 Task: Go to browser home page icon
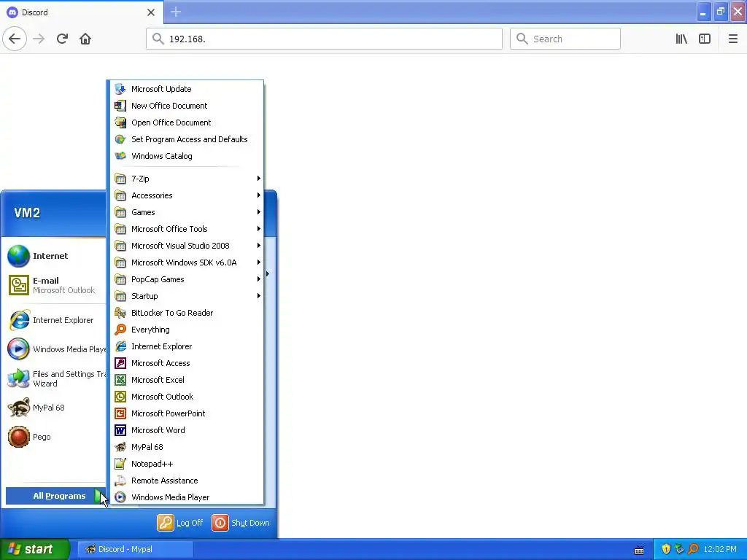(85, 39)
